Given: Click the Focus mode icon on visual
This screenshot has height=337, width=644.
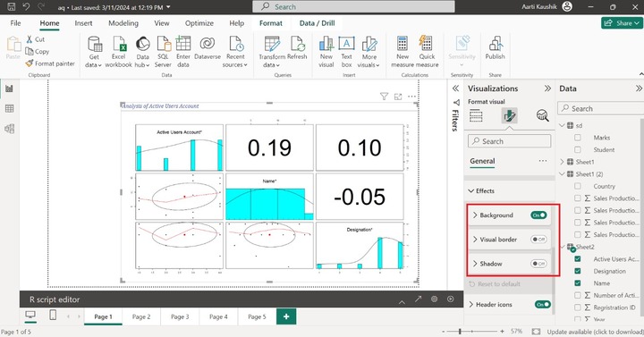Looking at the screenshot, I should point(398,97).
